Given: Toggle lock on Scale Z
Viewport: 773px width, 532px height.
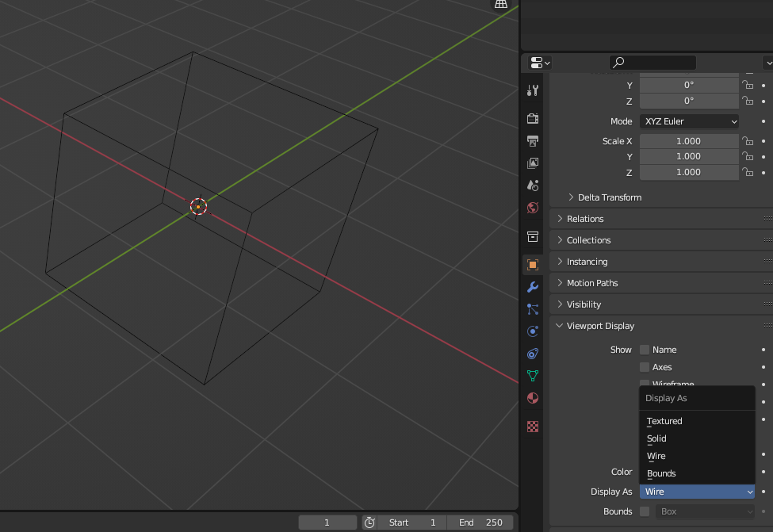Looking at the screenshot, I should [748, 172].
